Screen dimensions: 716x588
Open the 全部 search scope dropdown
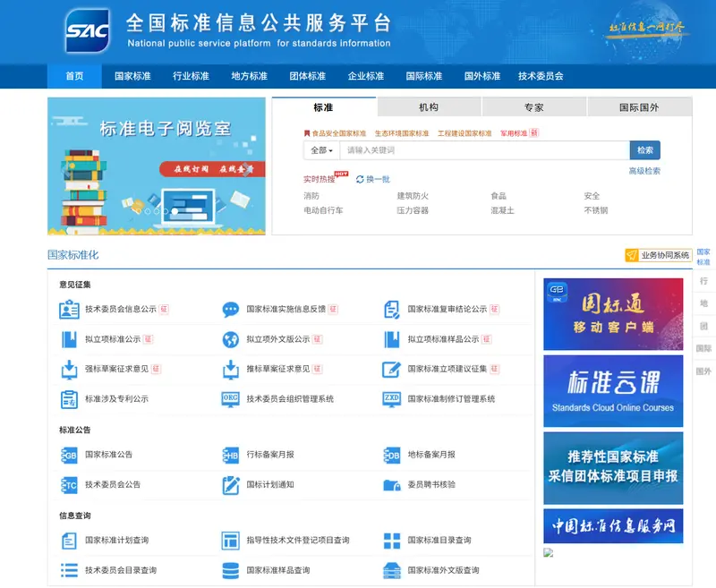321,150
